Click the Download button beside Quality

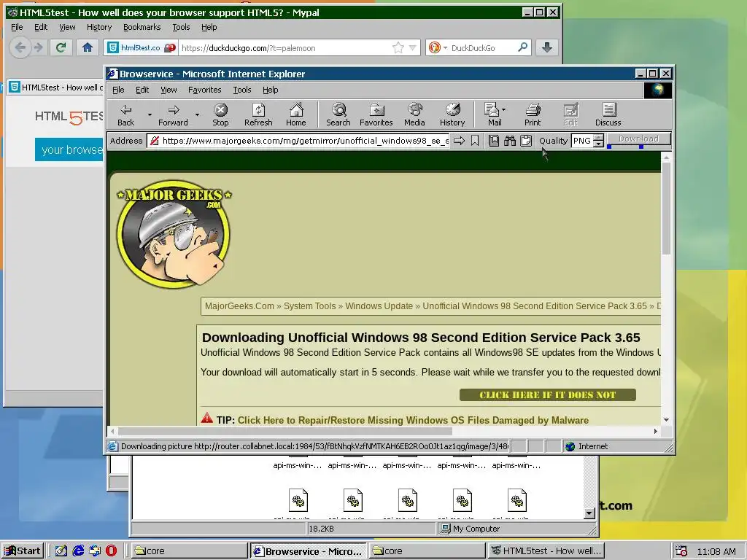(638, 139)
